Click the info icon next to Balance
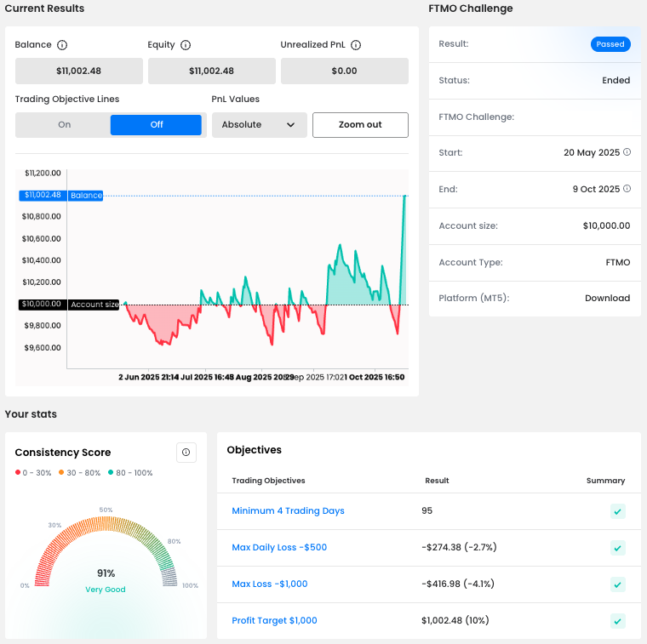647x644 pixels. click(62, 45)
